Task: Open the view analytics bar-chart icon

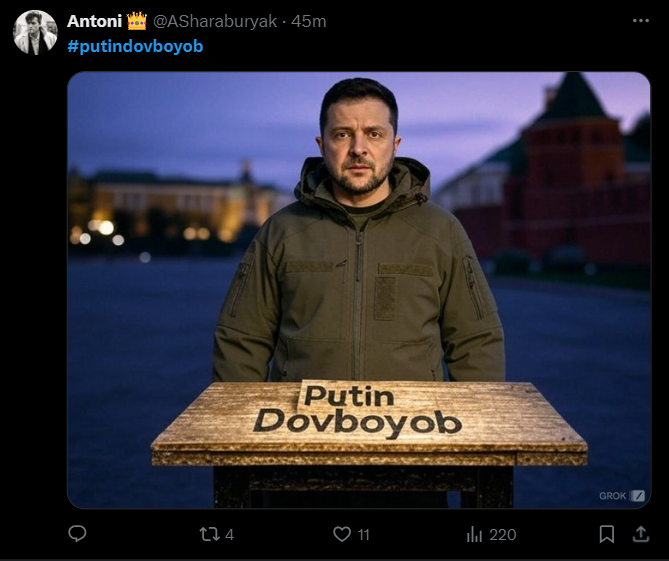Action: tap(474, 534)
